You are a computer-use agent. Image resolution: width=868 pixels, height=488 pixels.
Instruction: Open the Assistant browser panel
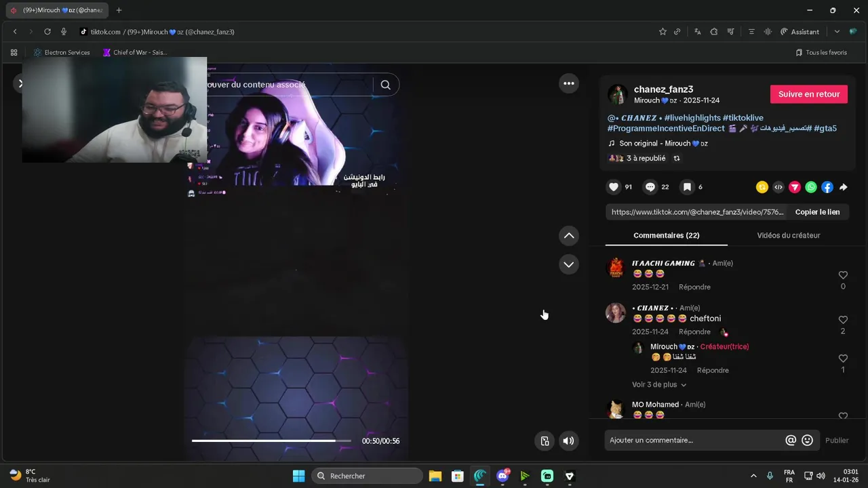(x=800, y=32)
